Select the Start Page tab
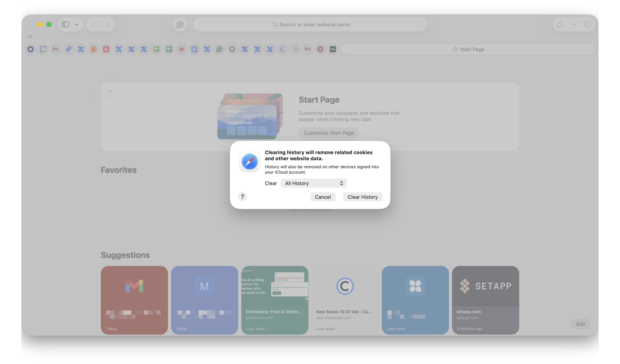This screenshot has width=620, height=364. (468, 49)
